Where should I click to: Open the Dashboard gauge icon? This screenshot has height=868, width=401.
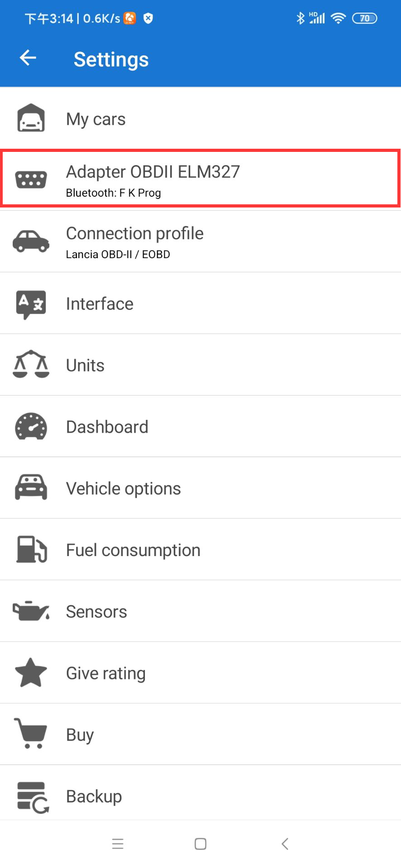pyautogui.click(x=31, y=426)
